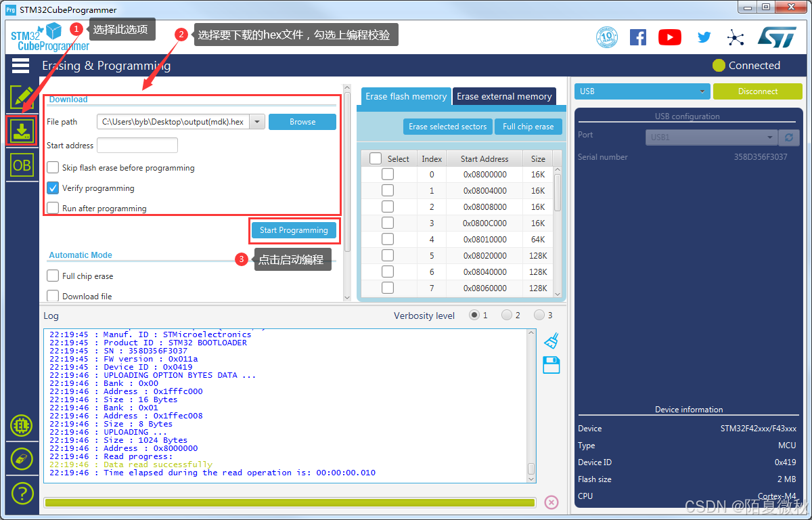Click the sector table vertical scrollbar
812x520 pixels.
(x=558, y=232)
